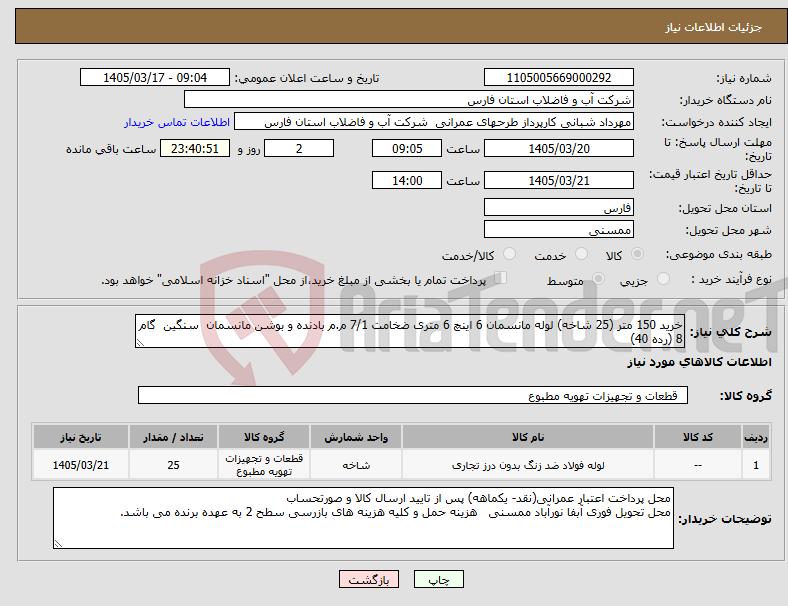Viewport: 788px width, 606px height.
Task: Click the remaining days field showing 2
Action: (299, 149)
